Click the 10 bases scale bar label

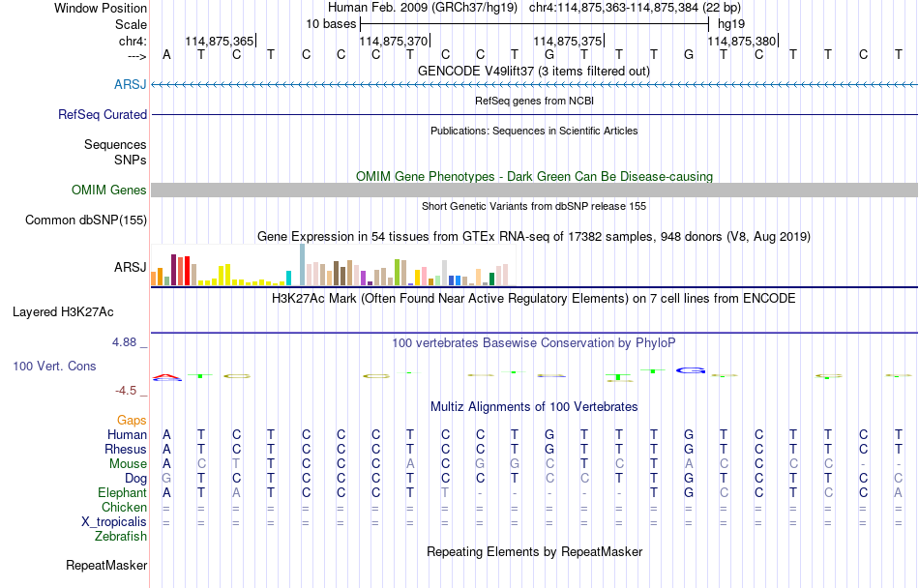click(x=331, y=24)
